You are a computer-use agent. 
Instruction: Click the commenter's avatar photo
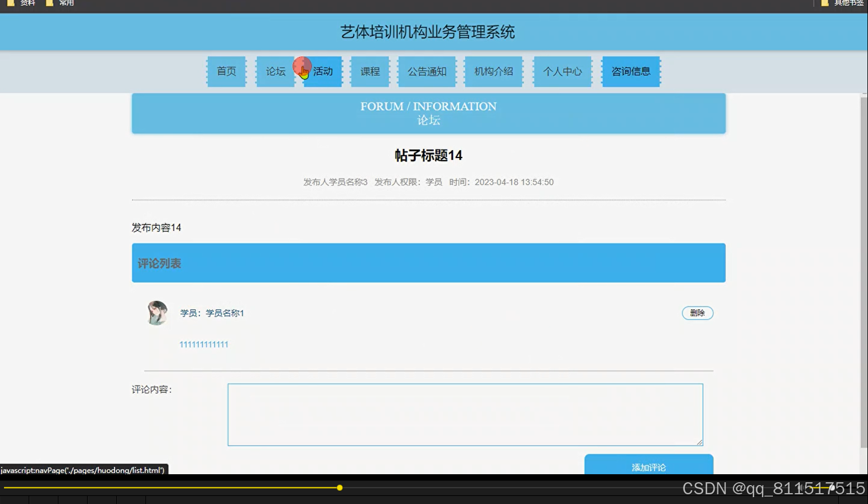pyautogui.click(x=157, y=313)
